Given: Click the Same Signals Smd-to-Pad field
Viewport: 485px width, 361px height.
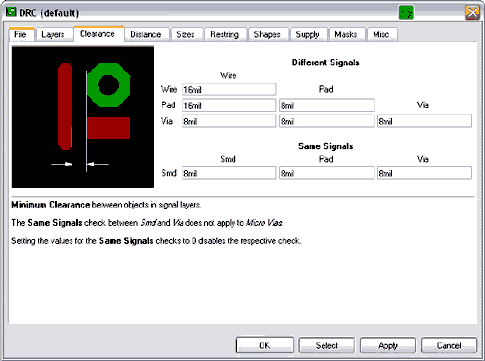Looking at the screenshot, I should click(327, 173).
